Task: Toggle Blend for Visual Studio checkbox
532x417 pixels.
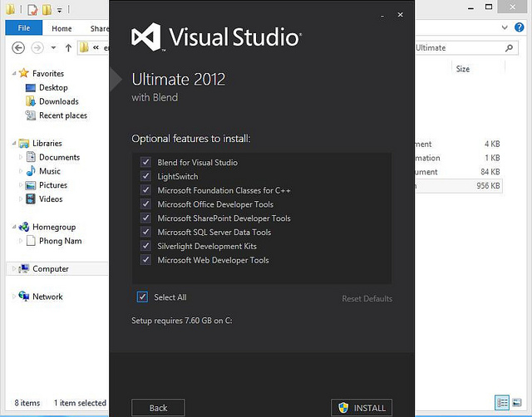Action: coord(145,162)
